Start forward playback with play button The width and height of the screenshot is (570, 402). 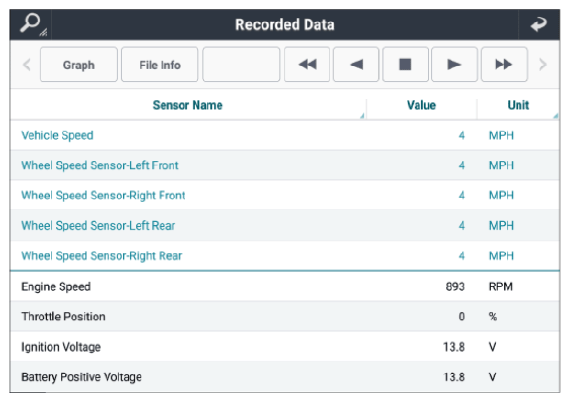coord(454,64)
